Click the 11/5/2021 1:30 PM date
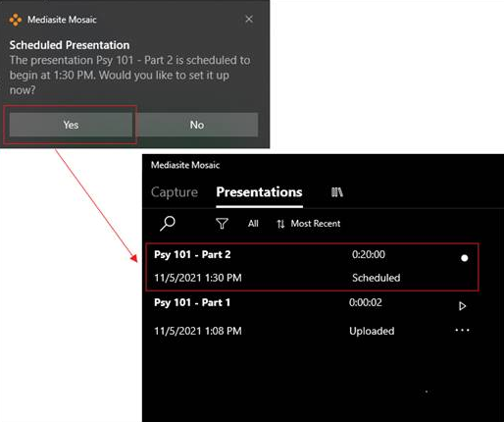This screenshot has width=504, height=422. [x=198, y=278]
